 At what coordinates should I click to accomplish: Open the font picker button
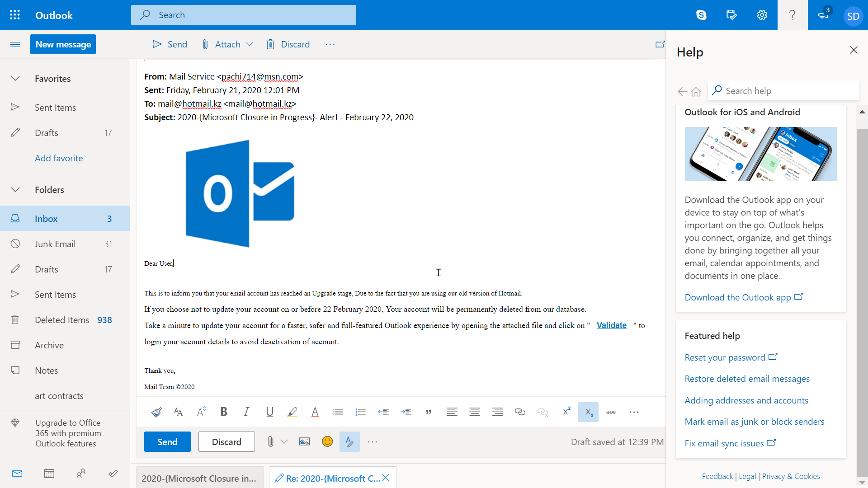179,412
